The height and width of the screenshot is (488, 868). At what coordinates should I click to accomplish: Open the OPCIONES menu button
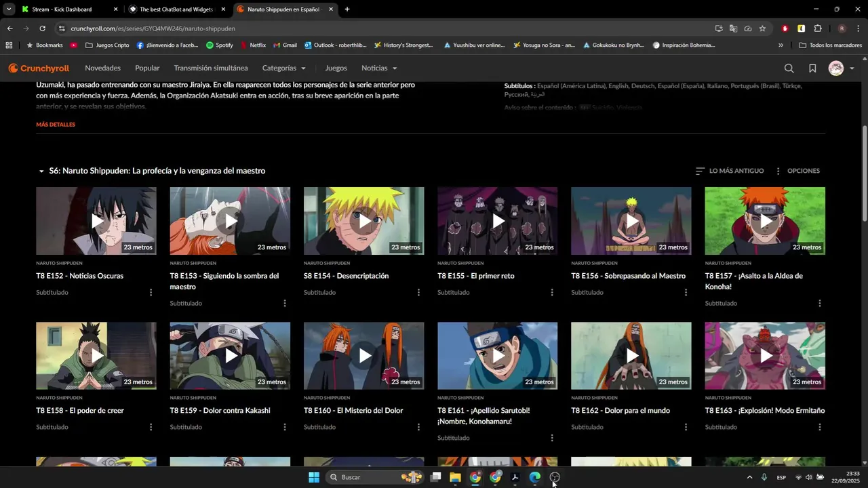pos(797,171)
